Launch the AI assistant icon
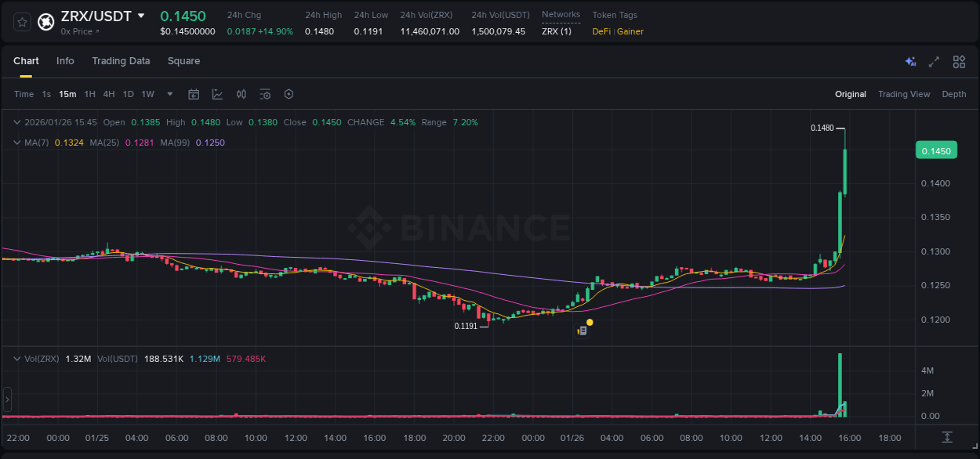 click(909, 61)
